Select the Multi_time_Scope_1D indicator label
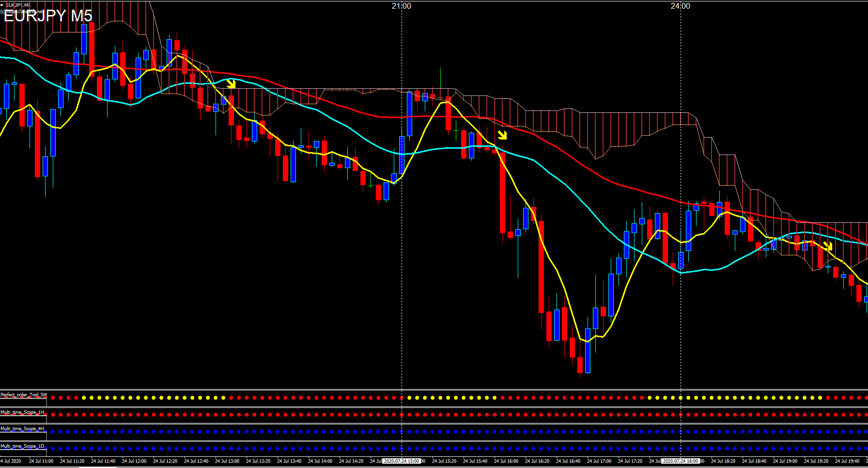The width and height of the screenshot is (868, 468). tap(22, 446)
